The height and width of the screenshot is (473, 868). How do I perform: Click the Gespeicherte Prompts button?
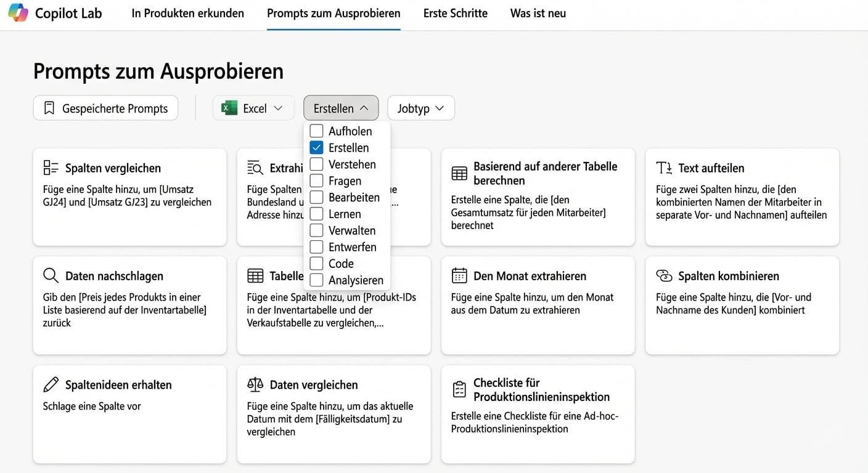pyautogui.click(x=105, y=108)
